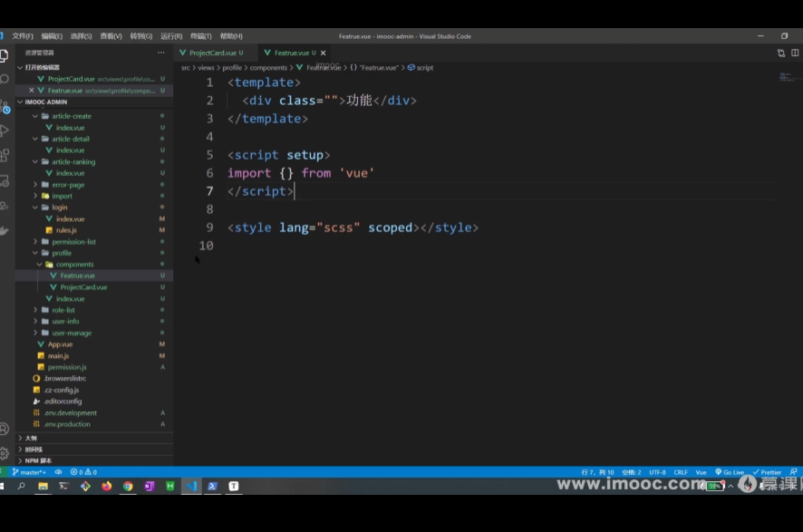Click the master* git branch indicator

30,472
